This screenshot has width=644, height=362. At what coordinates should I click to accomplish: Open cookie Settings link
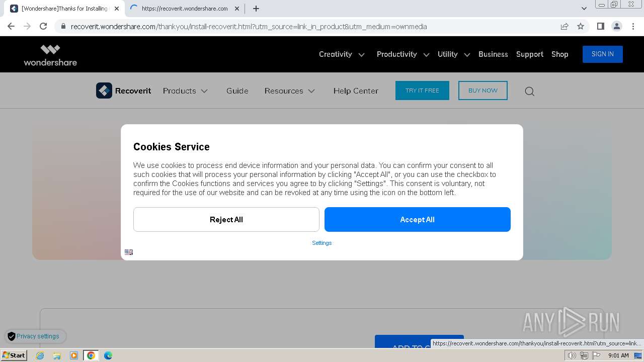tap(322, 243)
